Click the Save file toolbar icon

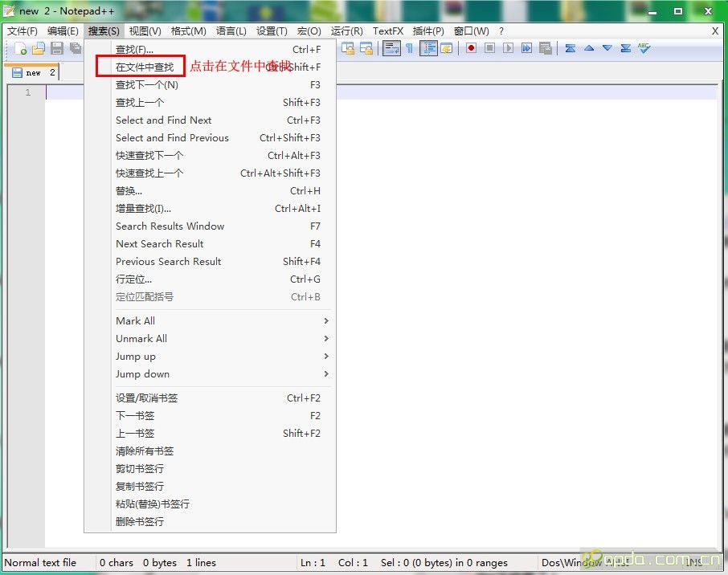click(x=57, y=49)
